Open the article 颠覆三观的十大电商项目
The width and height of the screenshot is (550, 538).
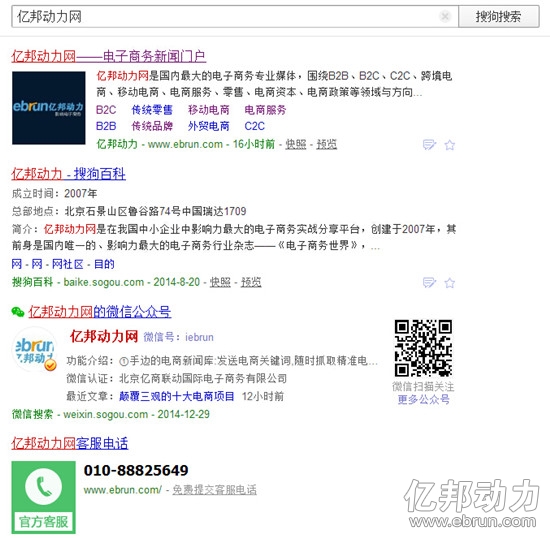click(x=177, y=397)
